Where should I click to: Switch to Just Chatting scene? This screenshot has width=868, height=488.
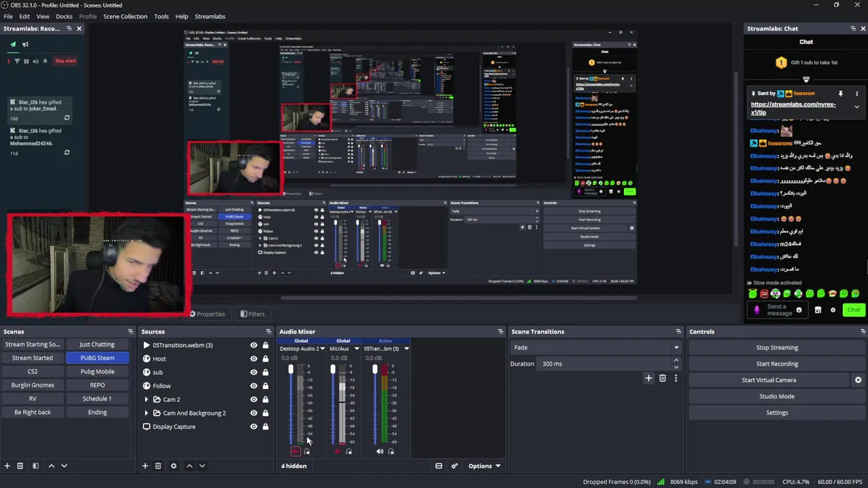tap(97, 344)
